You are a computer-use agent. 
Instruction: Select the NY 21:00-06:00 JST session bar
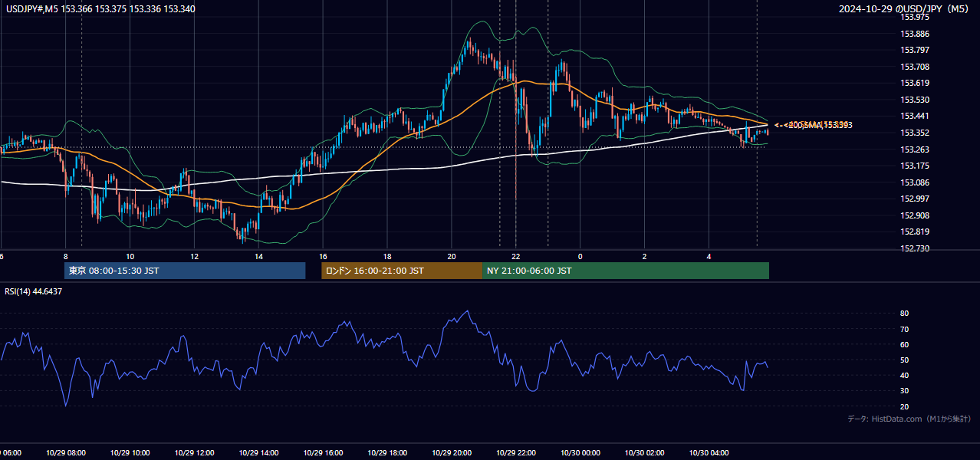point(626,271)
